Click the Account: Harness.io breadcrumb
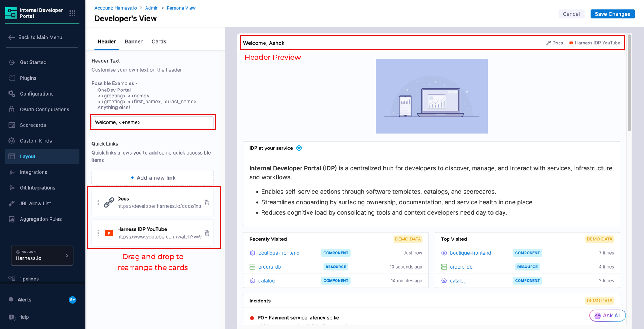 click(116, 8)
